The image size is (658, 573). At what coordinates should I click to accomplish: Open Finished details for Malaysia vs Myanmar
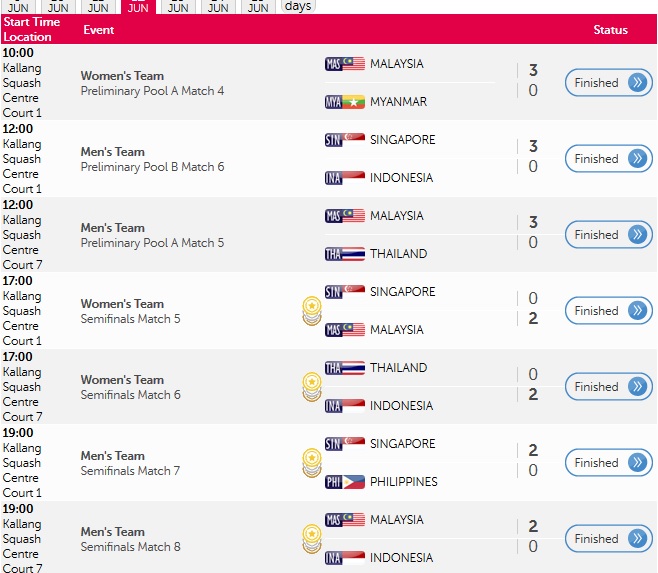(608, 83)
